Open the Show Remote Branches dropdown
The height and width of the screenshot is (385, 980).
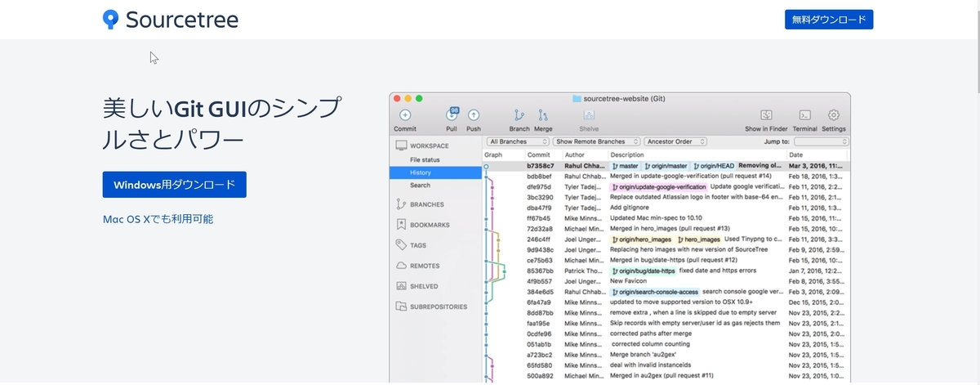pos(597,141)
